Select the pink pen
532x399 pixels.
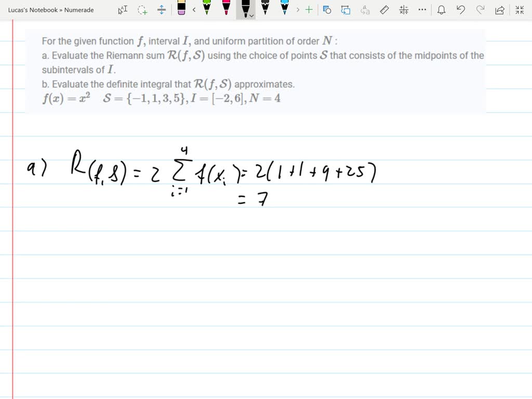[226, 9]
